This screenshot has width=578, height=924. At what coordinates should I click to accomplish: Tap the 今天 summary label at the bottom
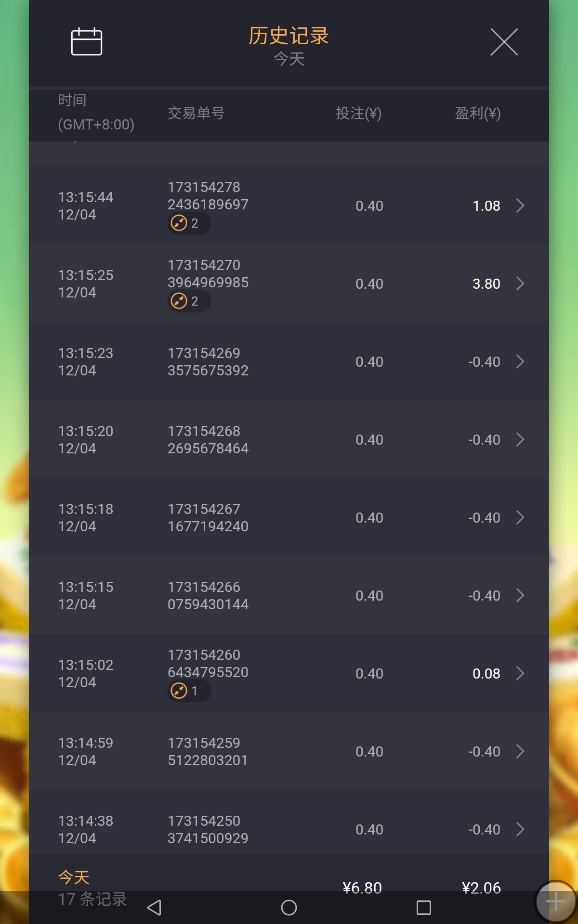pyautogui.click(x=74, y=877)
